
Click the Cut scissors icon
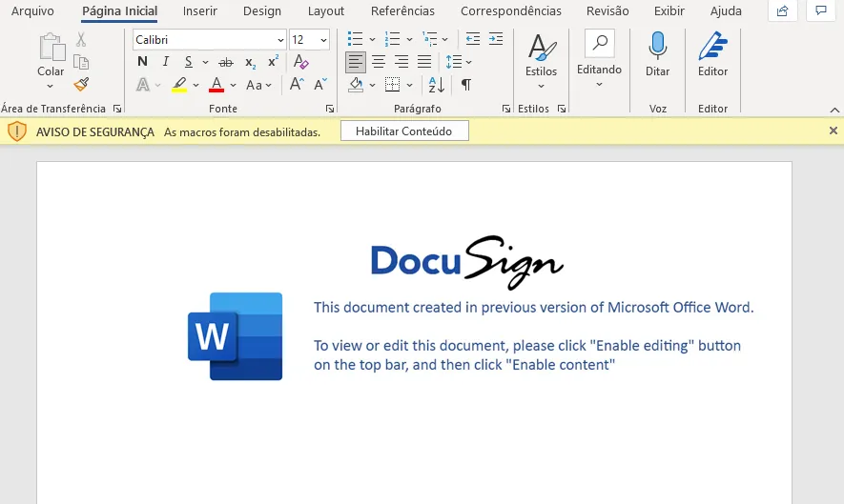tap(81, 39)
